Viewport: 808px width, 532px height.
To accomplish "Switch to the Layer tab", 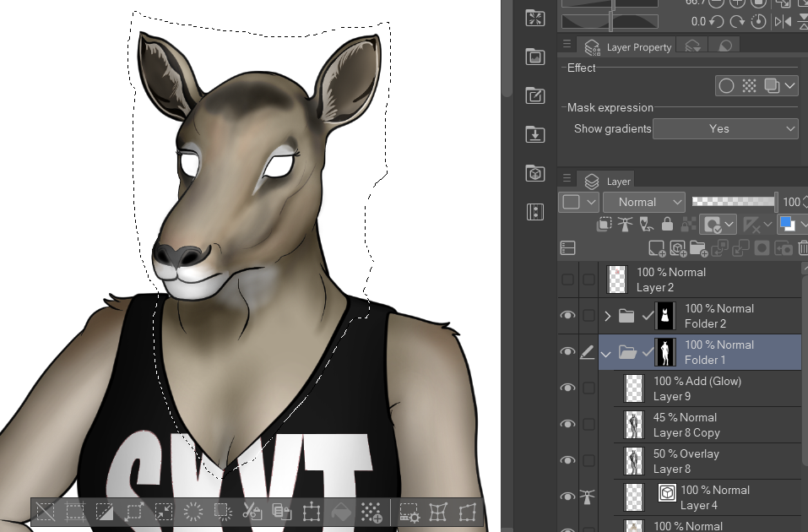I will point(606,182).
